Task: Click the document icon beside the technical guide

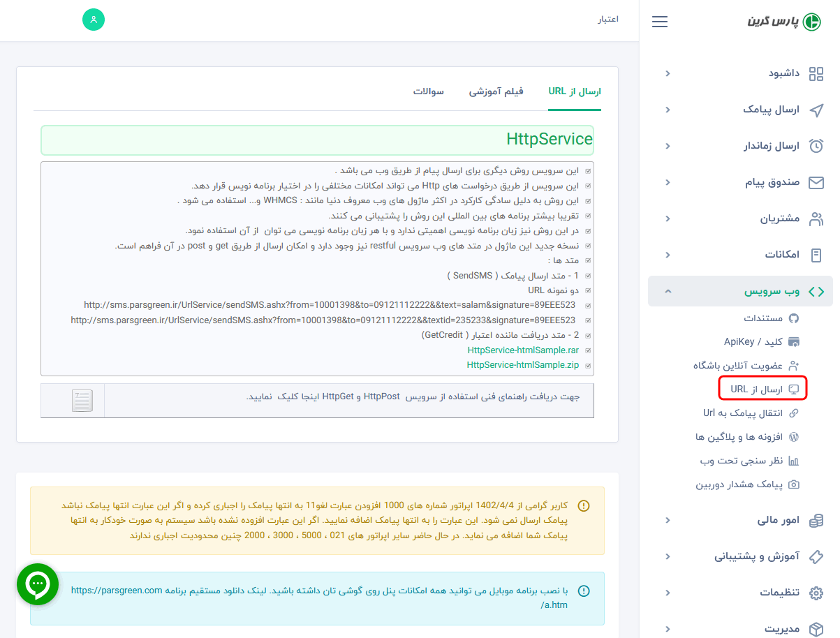Action: click(x=82, y=399)
